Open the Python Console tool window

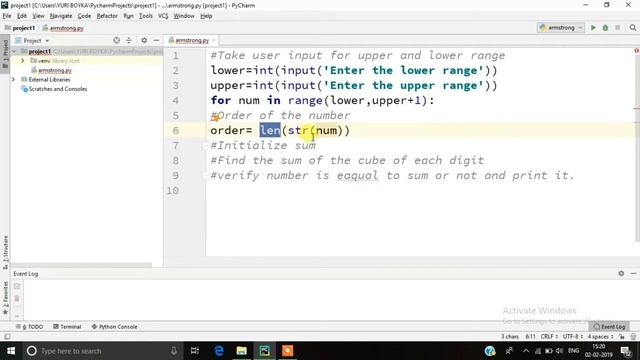(114, 327)
